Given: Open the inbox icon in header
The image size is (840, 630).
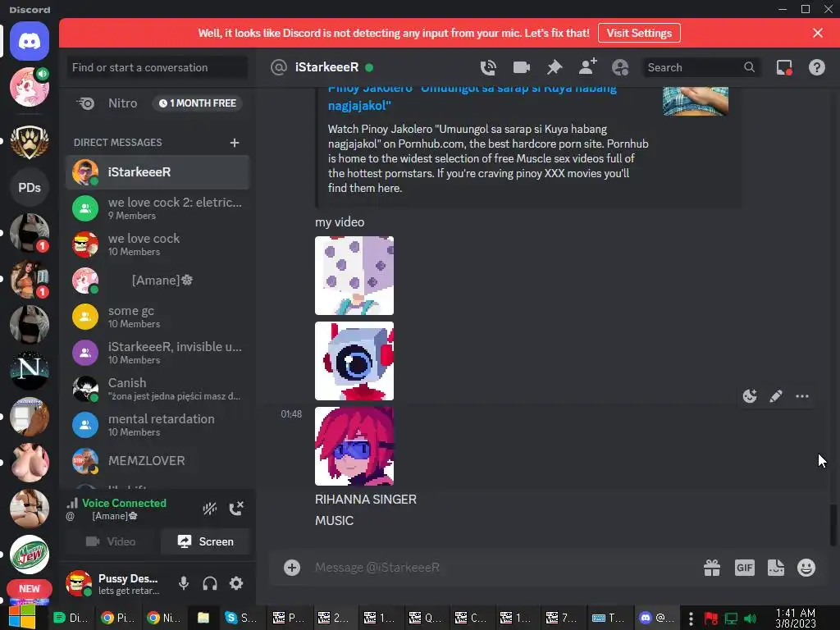Looking at the screenshot, I should (x=784, y=67).
